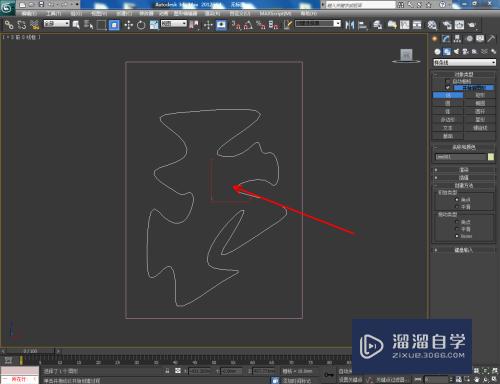Screen dimensions: 500x384
Task: Expand the Rendering rollout
Action: (x=464, y=170)
